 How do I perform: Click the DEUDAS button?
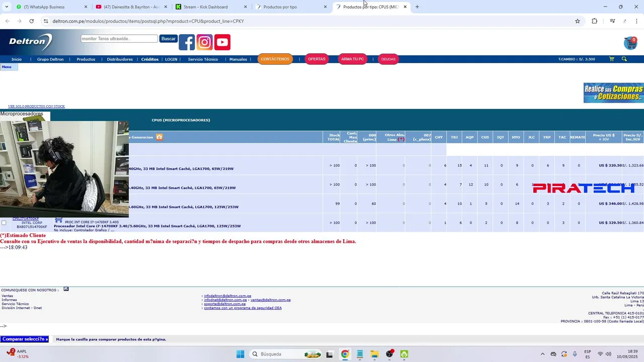pos(388,59)
